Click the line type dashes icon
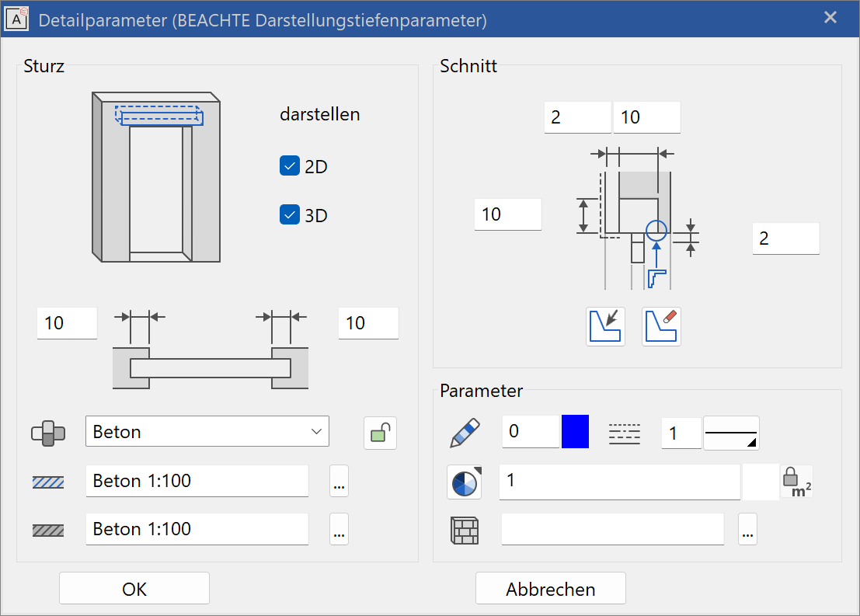Image resolution: width=860 pixels, height=616 pixels. tap(625, 434)
